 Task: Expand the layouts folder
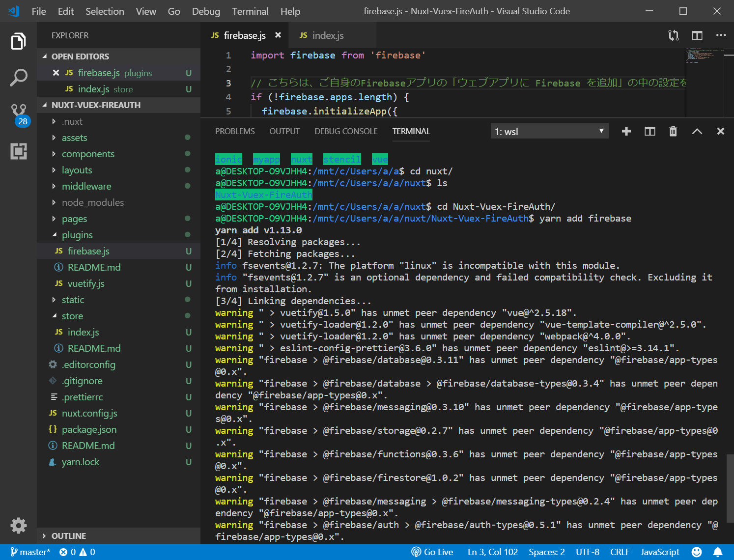pyautogui.click(x=118, y=170)
